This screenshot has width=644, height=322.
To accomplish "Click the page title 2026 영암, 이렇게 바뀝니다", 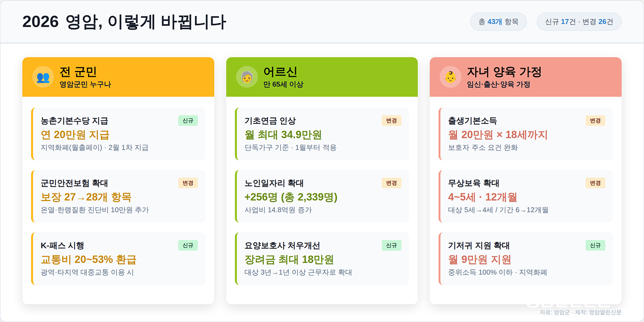I will pyautogui.click(x=124, y=22).
